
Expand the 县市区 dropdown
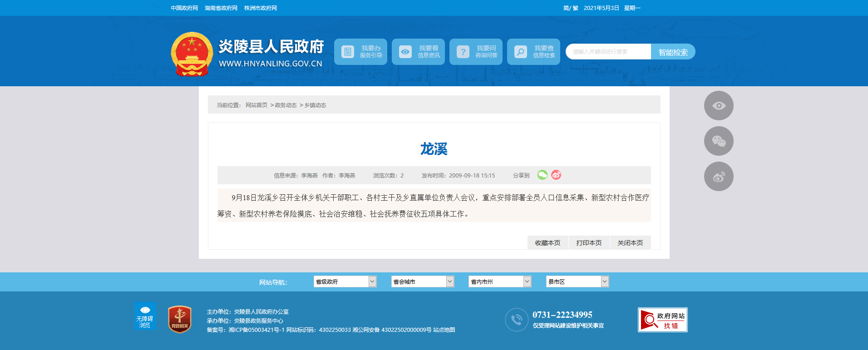(x=577, y=282)
